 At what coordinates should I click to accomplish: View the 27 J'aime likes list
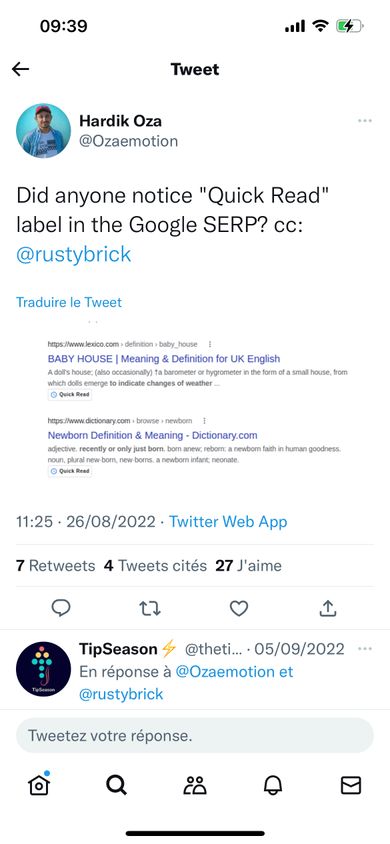click(249, 566)
